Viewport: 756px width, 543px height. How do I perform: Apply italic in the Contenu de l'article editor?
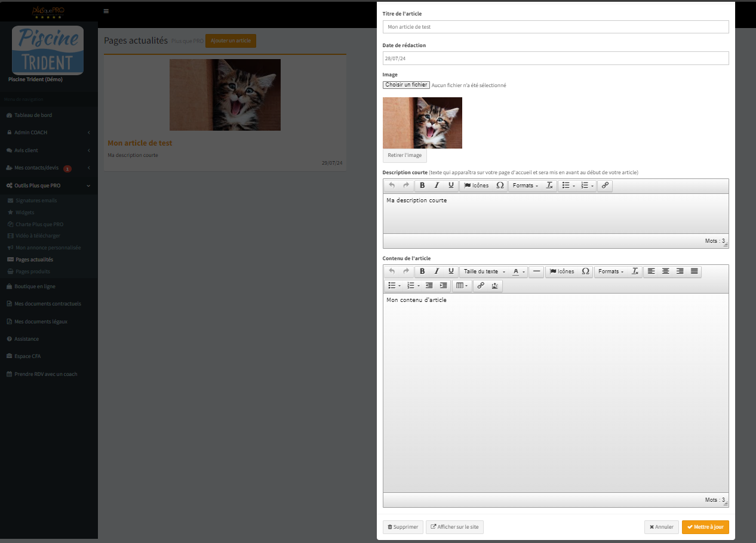(x=437, y=271)
